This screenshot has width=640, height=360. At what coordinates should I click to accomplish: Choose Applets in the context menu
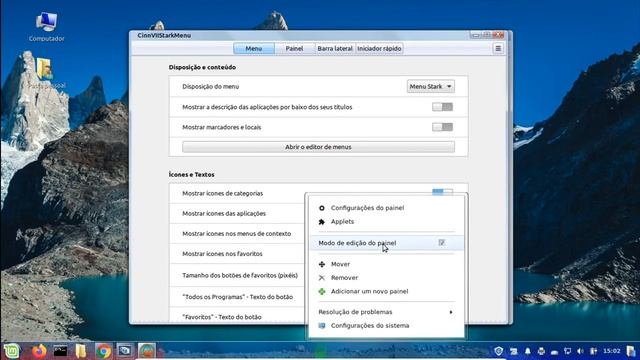[x=342, y=221]
